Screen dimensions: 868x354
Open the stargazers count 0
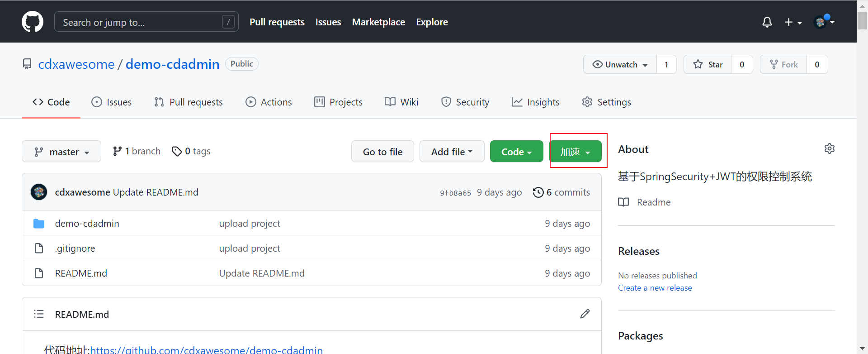coord(742,64)
